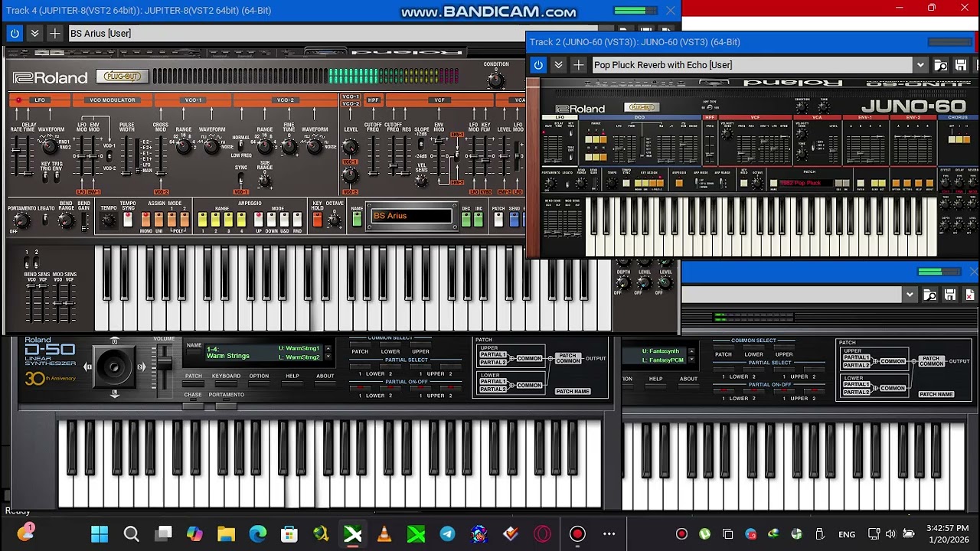This screenshot has width=980, height=551.
Task: Click D-50 Patch Name box
Action: [x=572, y=391]
